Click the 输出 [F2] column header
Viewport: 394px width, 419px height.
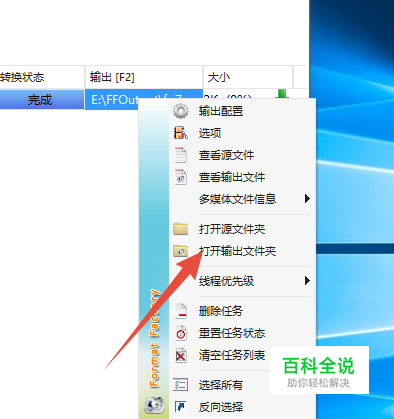[x=144, y=77]
